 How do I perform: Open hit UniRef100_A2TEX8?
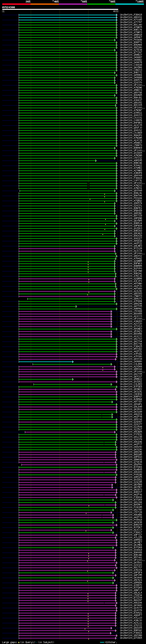pos(131,50)
